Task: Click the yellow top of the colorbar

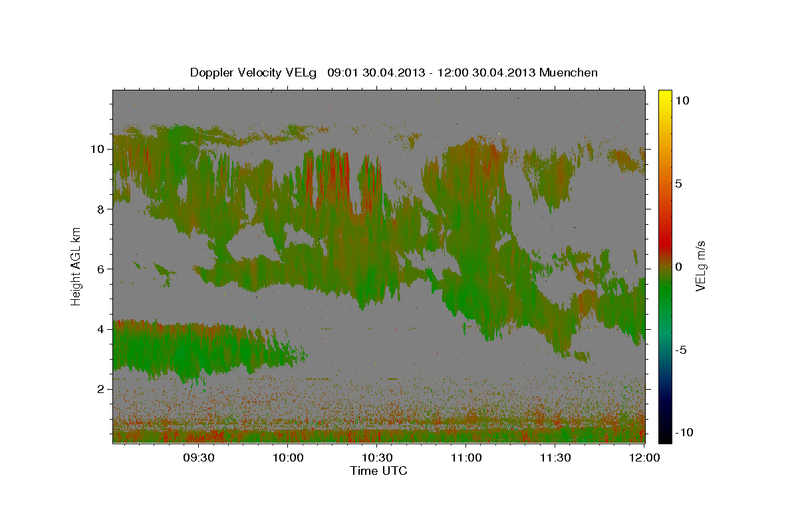Action: [x=664, y=96]
